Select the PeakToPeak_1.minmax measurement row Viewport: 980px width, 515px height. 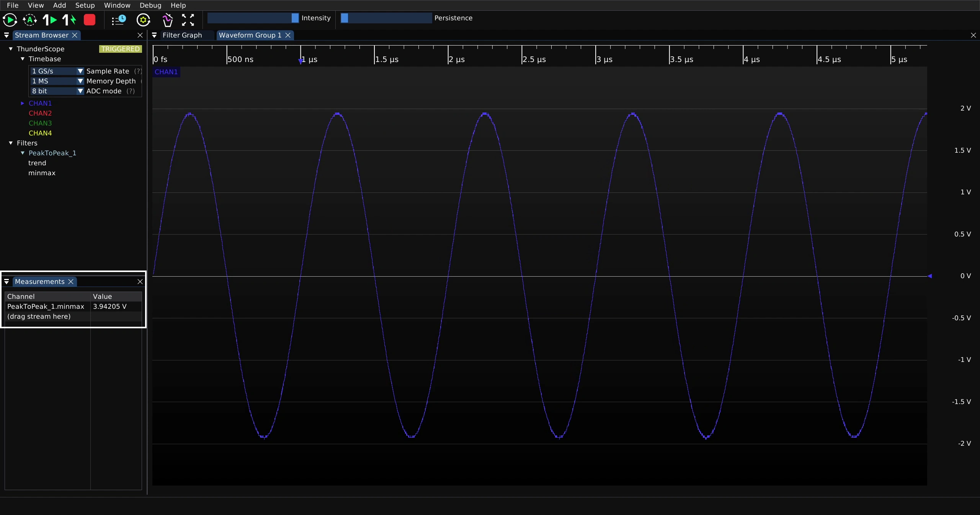[73, 306]
